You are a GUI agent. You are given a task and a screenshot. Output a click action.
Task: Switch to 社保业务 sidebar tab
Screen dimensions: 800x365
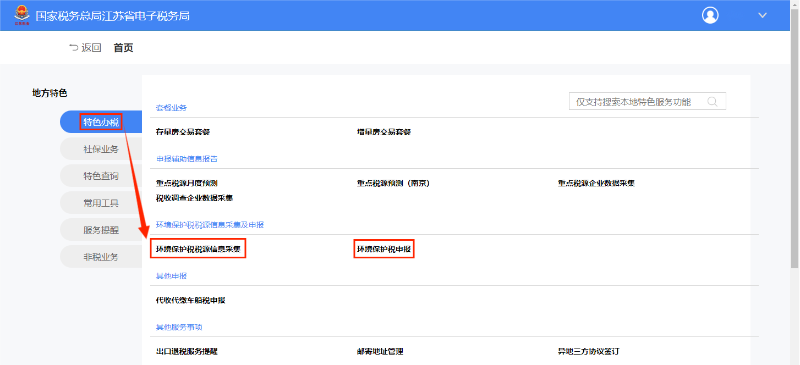coord(101,149)
